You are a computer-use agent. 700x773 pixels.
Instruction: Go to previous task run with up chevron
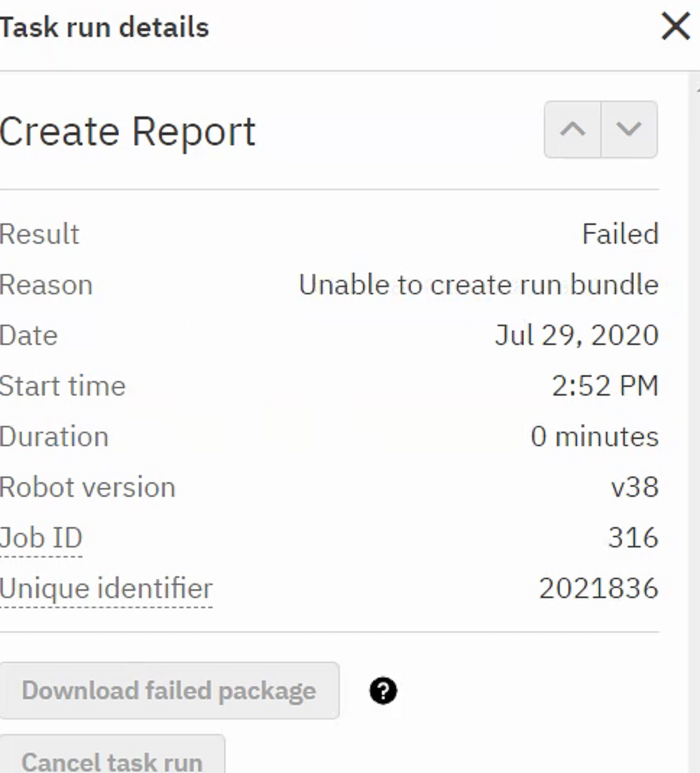coord(573,129)
